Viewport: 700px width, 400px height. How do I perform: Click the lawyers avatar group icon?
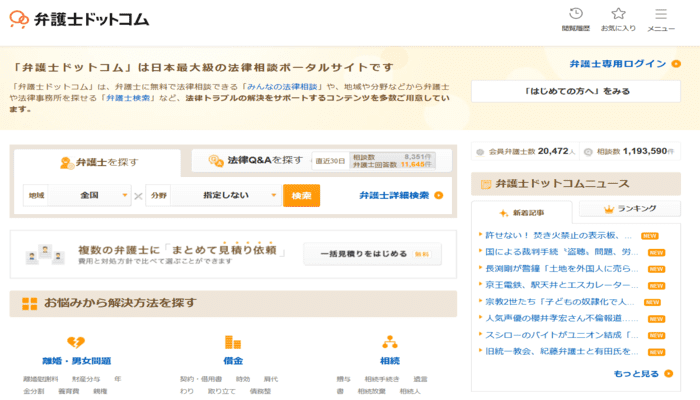45,254
